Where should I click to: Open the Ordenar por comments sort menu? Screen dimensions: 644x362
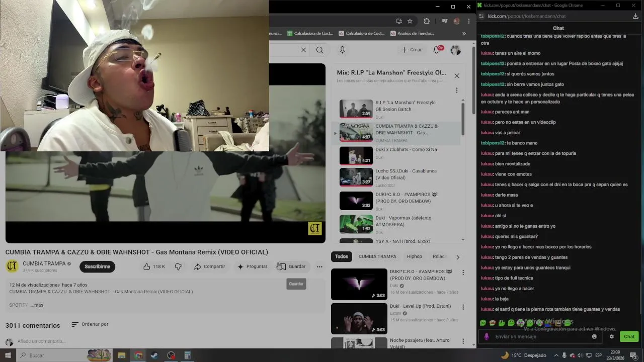pyautogui.click(x=90, y=324)
